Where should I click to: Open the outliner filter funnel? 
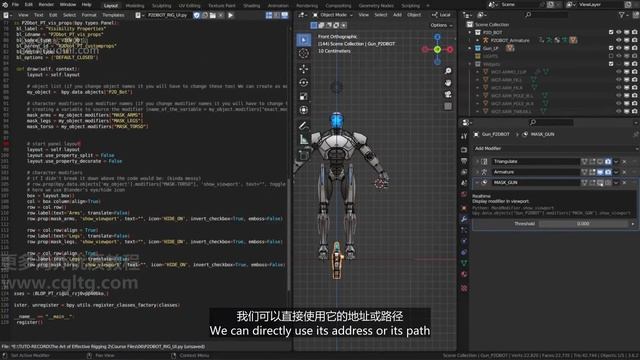tap(622, 15)
